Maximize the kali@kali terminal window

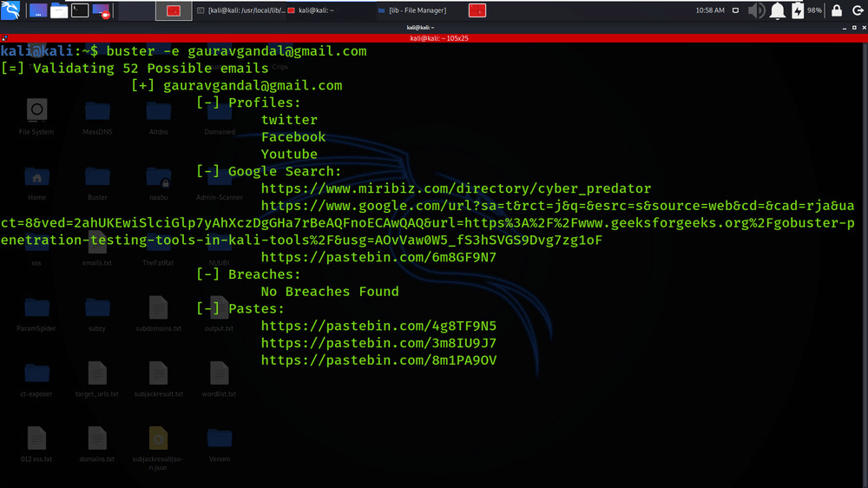[854, 27]
